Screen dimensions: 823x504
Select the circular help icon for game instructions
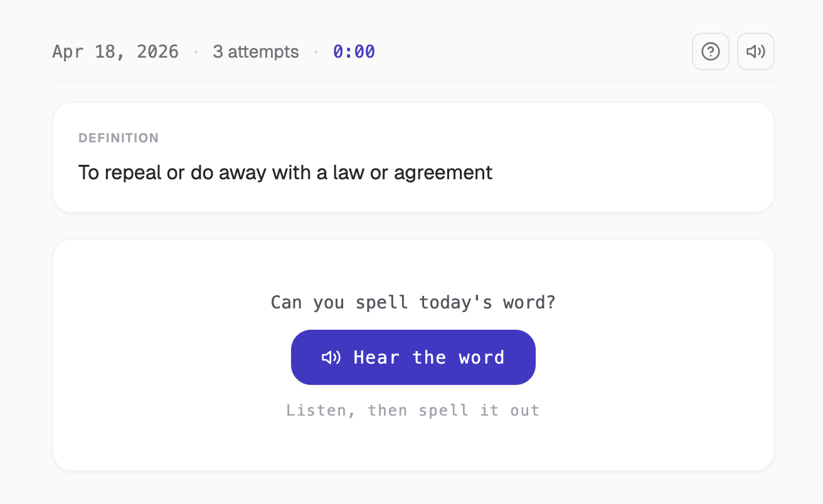711,51
